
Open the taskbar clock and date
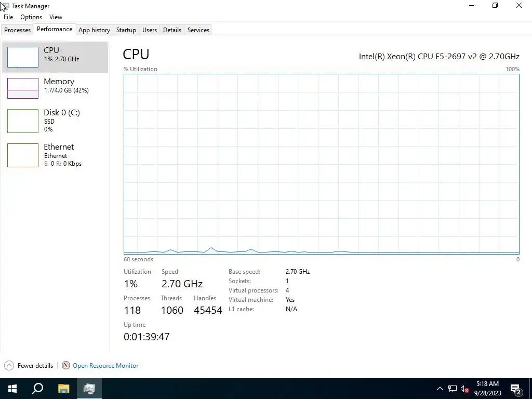tap(487, 389)
